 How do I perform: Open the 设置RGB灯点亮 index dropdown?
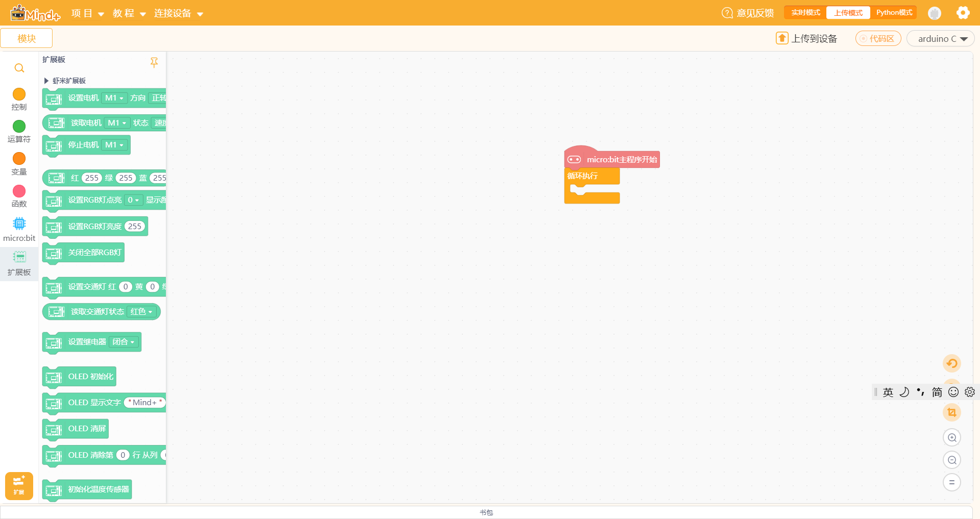pyautogui.click(x=134, y=200)
